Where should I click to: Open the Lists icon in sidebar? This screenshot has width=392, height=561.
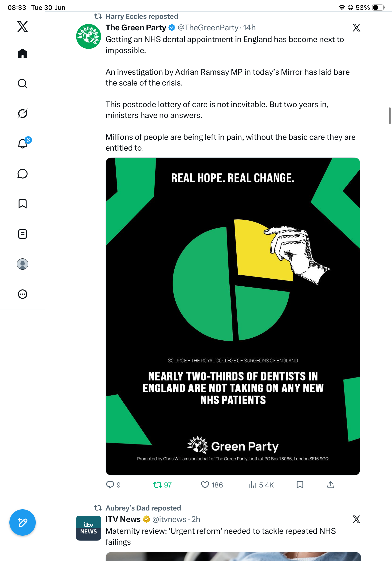tap(23, 234)
